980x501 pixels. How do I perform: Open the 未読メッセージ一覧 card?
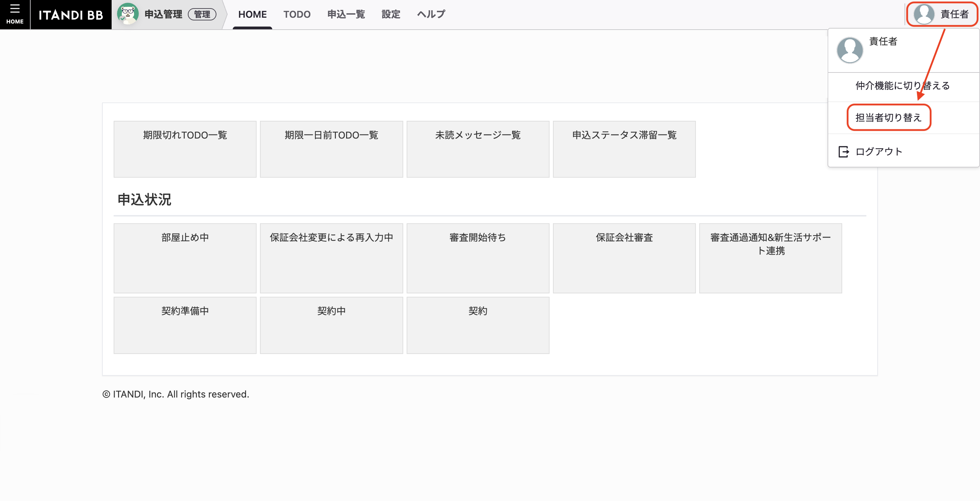[x=478, y=149]
